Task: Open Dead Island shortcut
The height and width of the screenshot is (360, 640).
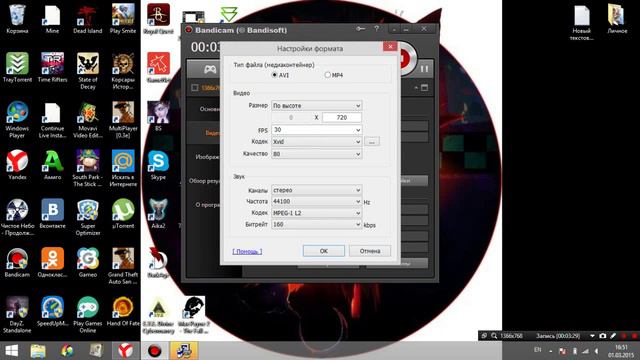Action: pyautogui.click(x=87, y=19)
